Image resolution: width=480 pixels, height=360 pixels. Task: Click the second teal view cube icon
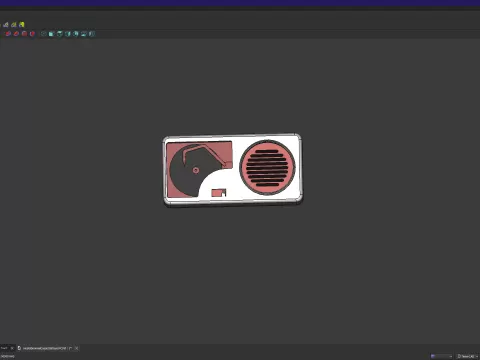coord(51,34)
